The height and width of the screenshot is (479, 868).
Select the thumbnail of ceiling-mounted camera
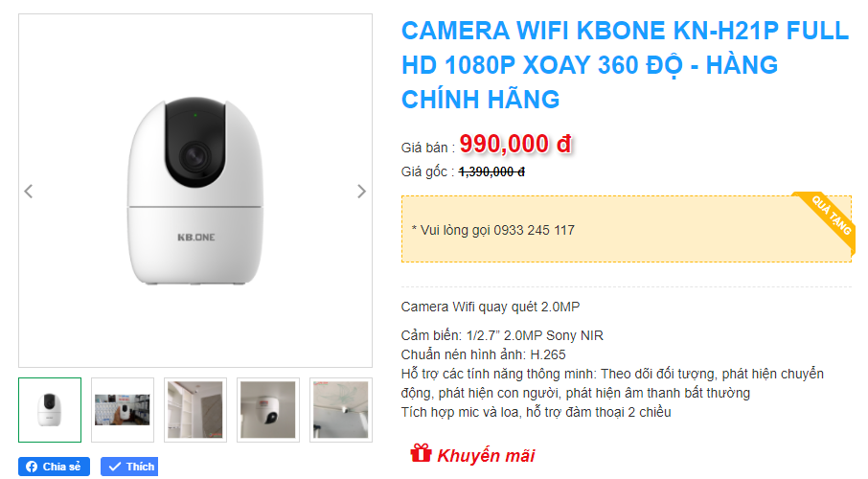[268, 410]
